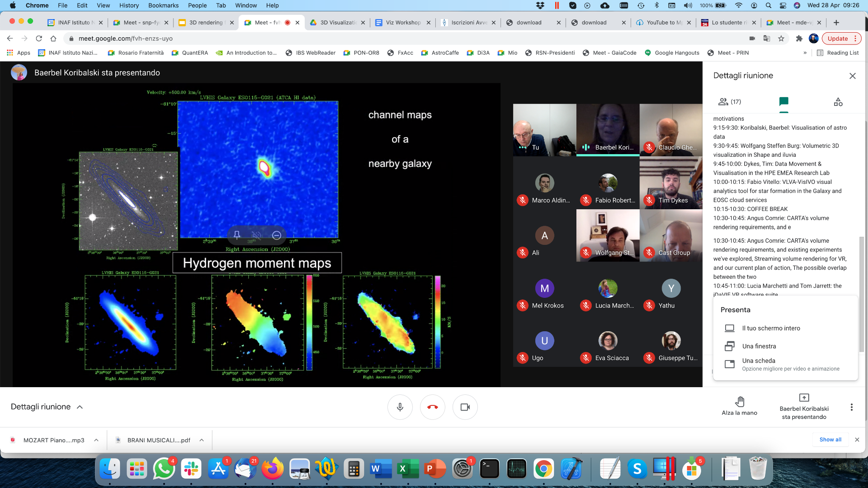Open the QuantERA bookmark

[190, 53]
